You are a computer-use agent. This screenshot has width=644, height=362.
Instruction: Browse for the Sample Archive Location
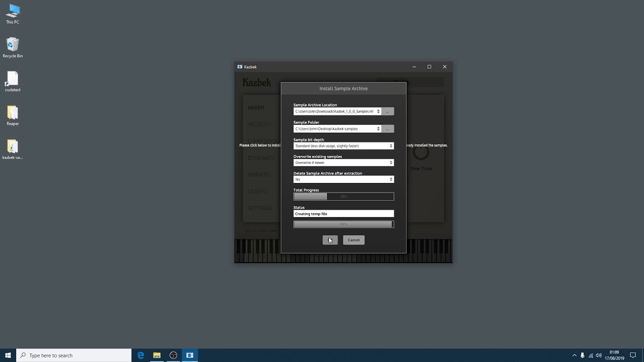point(387,112)
